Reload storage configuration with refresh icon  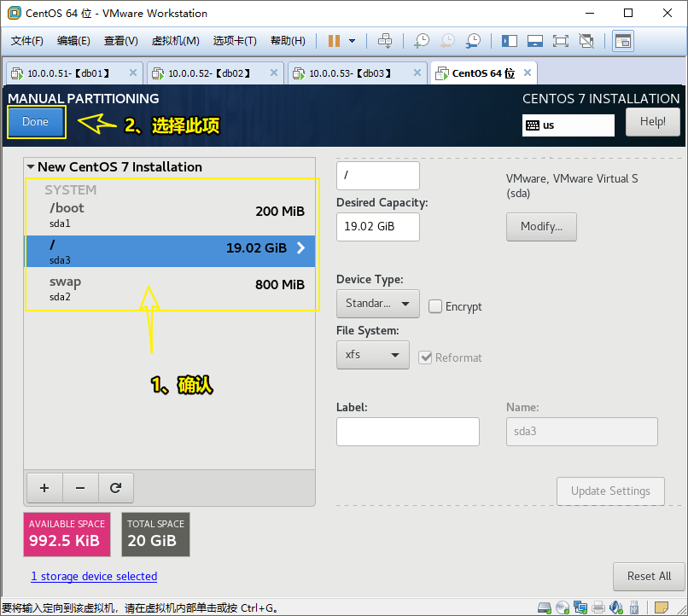click(116, 488)
